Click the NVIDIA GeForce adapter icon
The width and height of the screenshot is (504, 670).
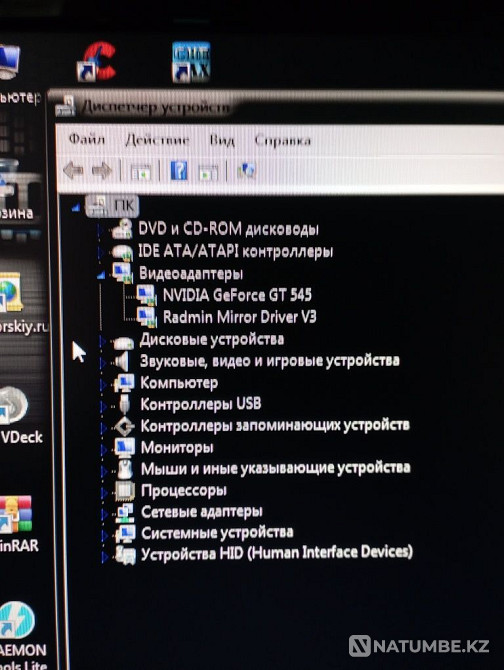(x=147, y=295)
